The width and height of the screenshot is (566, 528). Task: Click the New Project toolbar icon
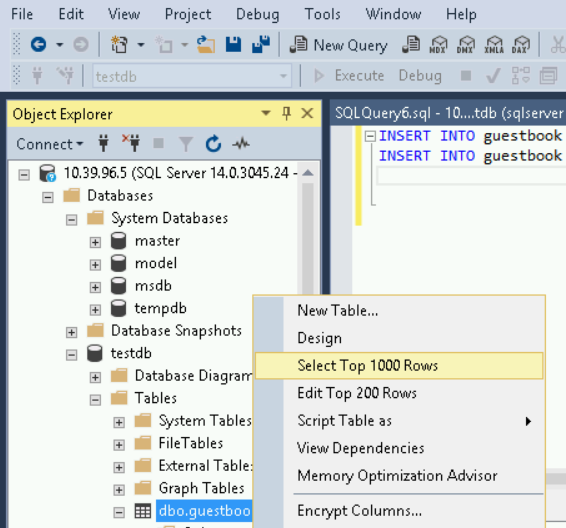pyautogui.click(x=119, y=45)
